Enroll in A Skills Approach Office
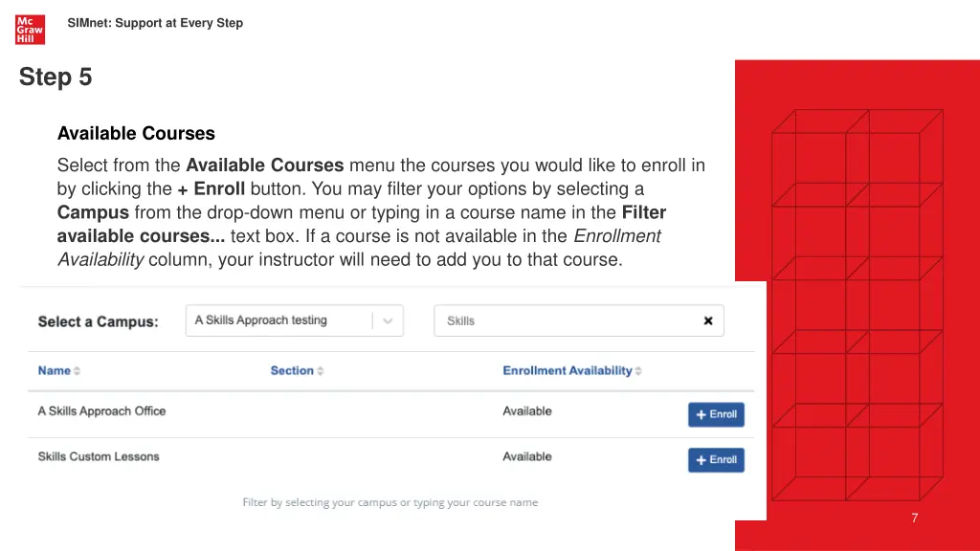980x551 pixels. (x=716, y=414)
